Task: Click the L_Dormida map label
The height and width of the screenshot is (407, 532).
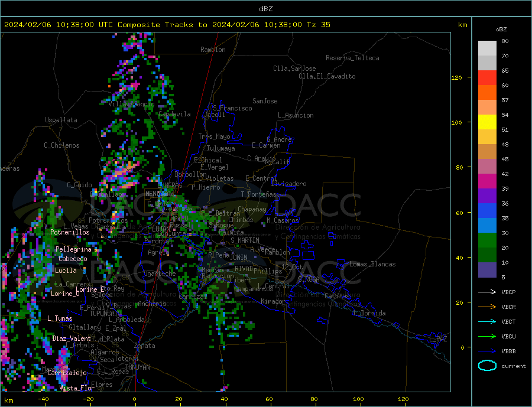Action: click(370, 313)
